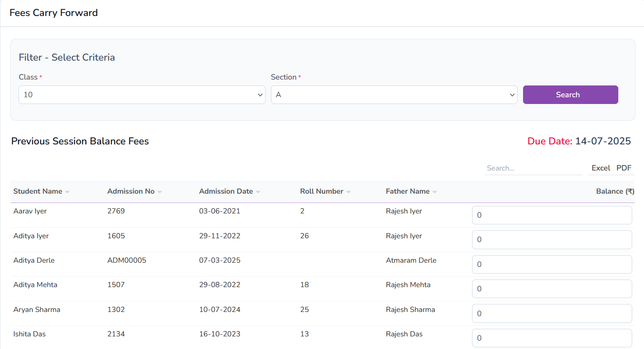Sort by Student Name column arrow
This screenshot has width=644, height=349.
(67, 192)
